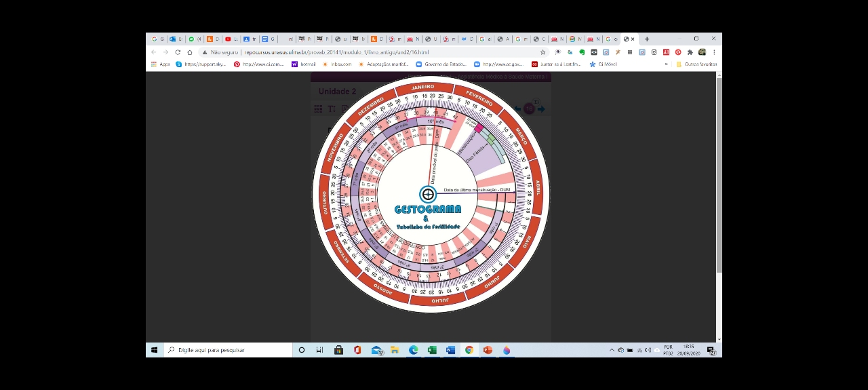Open the Windows Start menu
Image resolution: width=868 pixels, height=390 pixels.
[x=155, y=350]
